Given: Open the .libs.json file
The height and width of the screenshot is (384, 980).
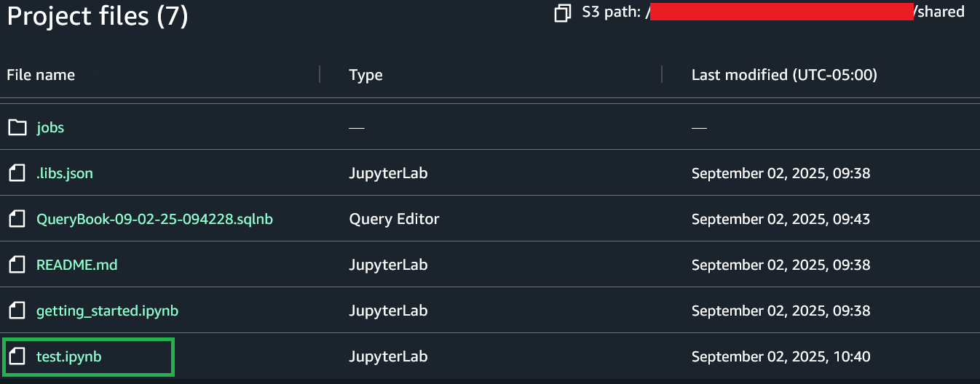Looking at the screenshot, I should click(65, 174).
